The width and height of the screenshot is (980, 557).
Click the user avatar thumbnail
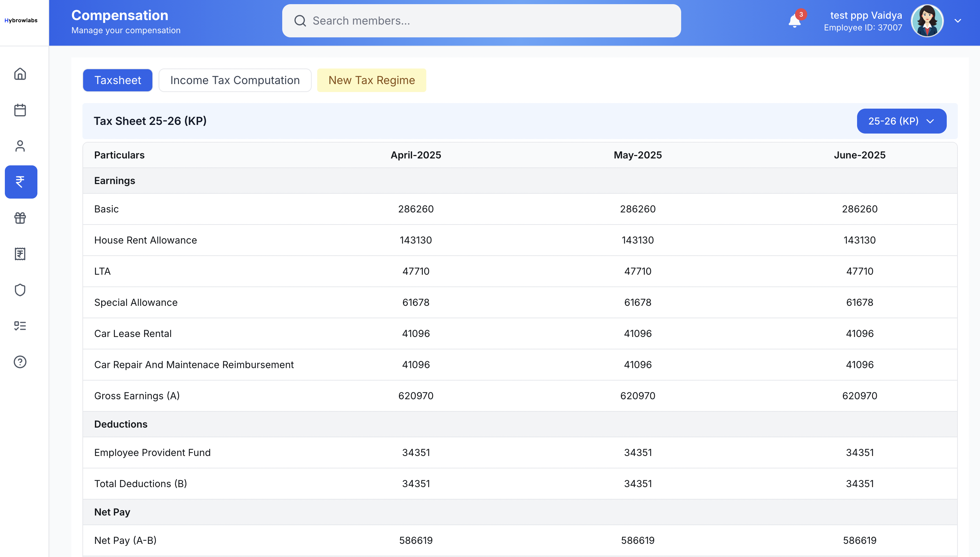coord(927,20)
